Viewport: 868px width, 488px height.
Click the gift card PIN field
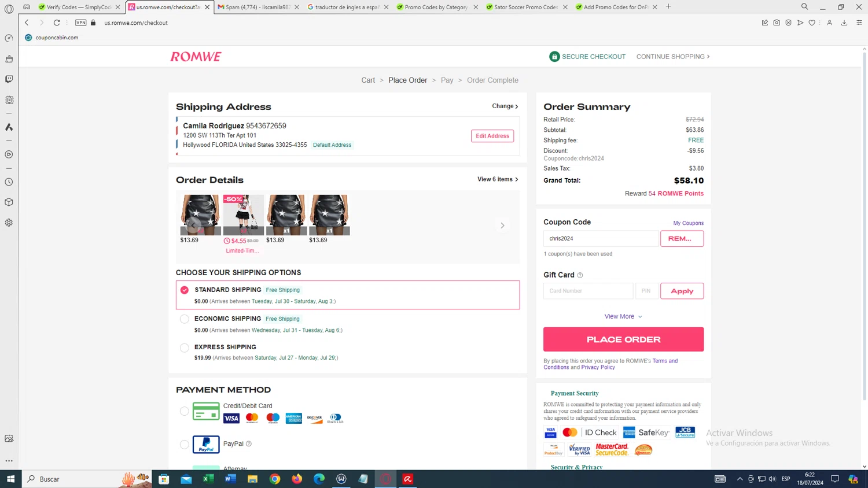point(647,291)
